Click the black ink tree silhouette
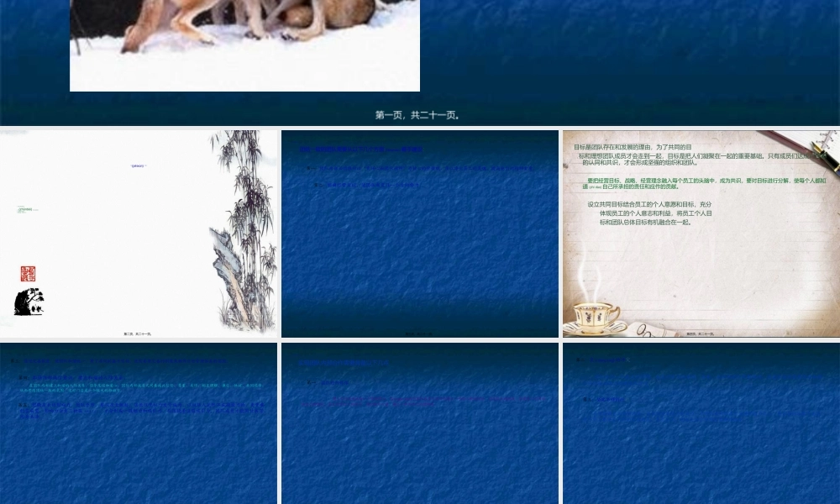Image resolution: width=840 pixels, height=504 pixels. pos(29,302)
